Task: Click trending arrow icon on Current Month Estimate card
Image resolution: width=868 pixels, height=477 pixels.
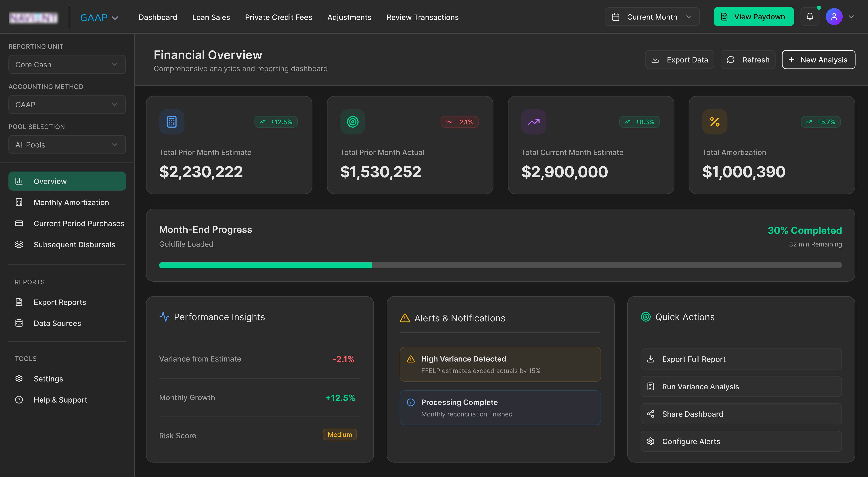Action: [533, 122]
